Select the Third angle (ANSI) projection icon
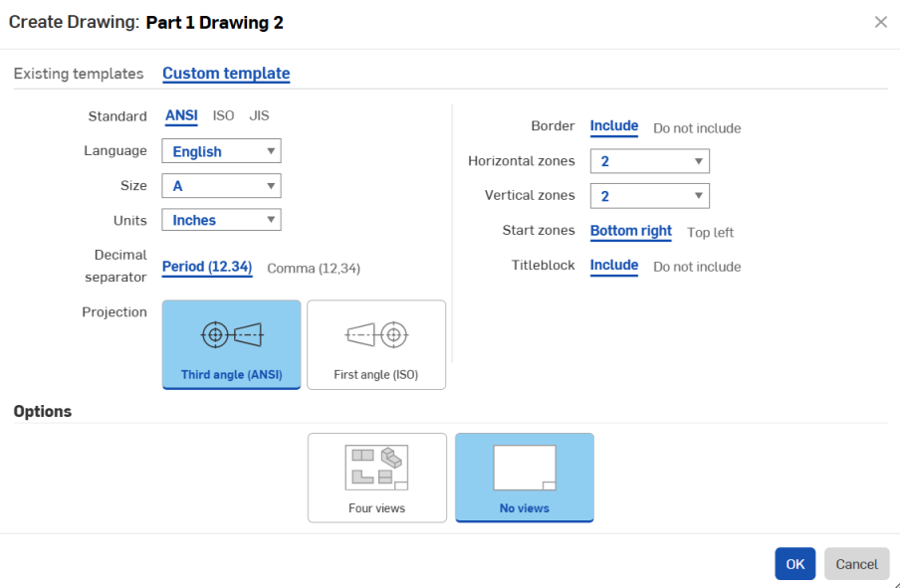 click(x=231, y=343)
